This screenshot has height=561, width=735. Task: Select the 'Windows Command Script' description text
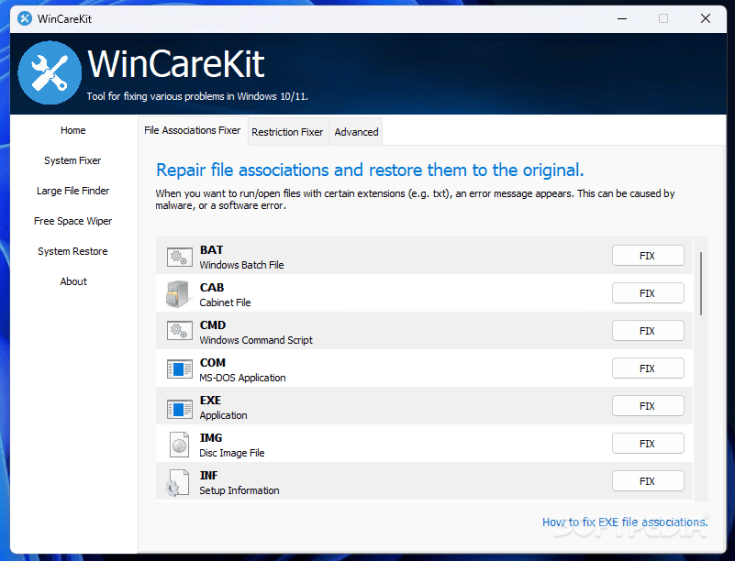click(256, 340)
